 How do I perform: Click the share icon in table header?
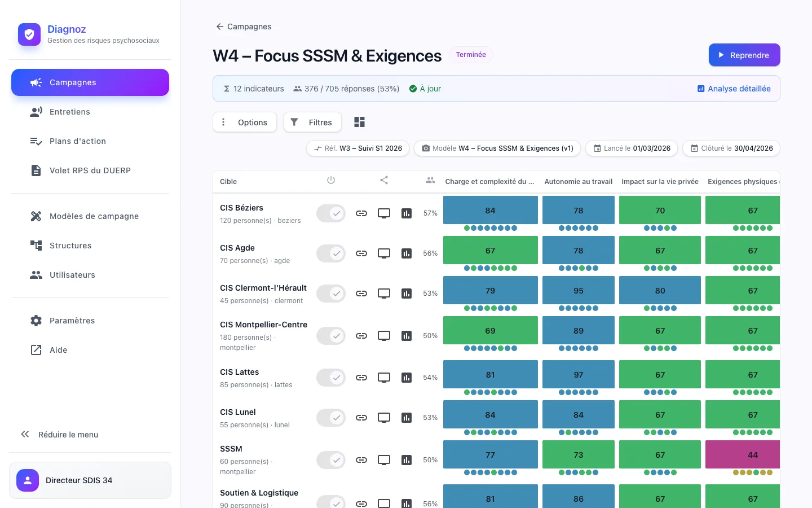[x=384, y=180]
